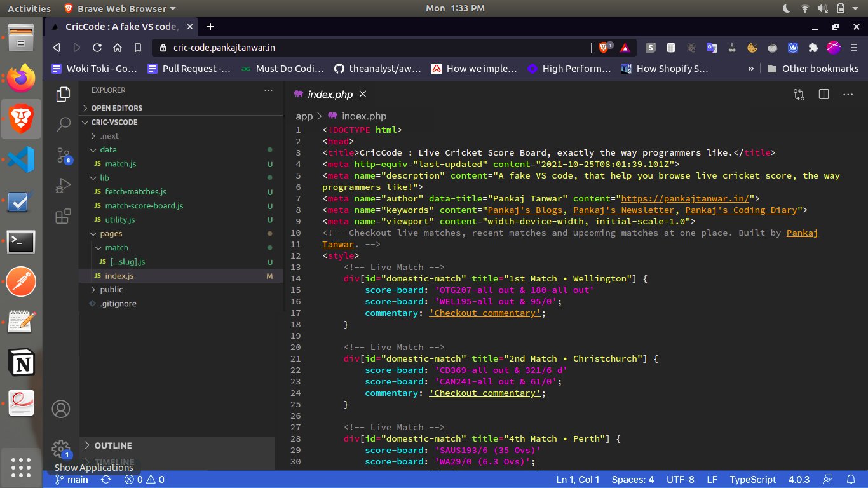This screenshot has height=488, width=868.
Task: Open editor more actions ellipsis
Action: click(x=848, y=94)
